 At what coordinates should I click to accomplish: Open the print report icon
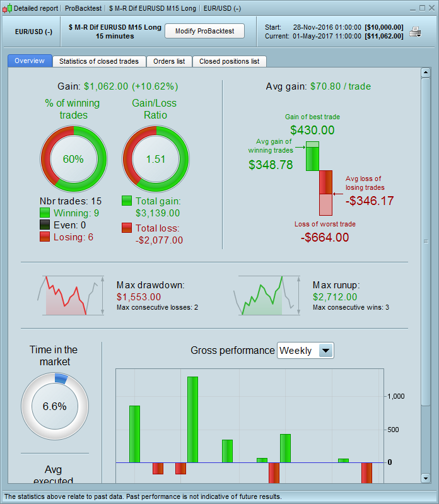[415, 32]
